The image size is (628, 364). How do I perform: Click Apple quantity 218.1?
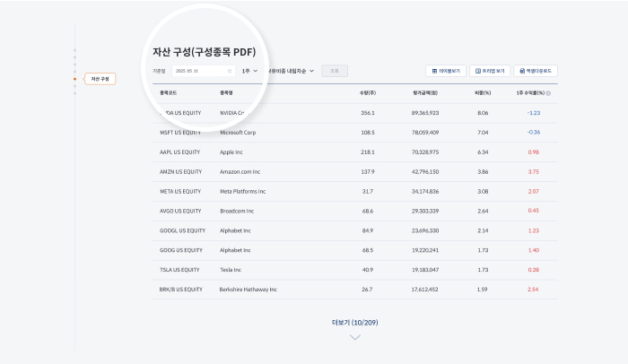pyautogui.click(x=368, y=152)
